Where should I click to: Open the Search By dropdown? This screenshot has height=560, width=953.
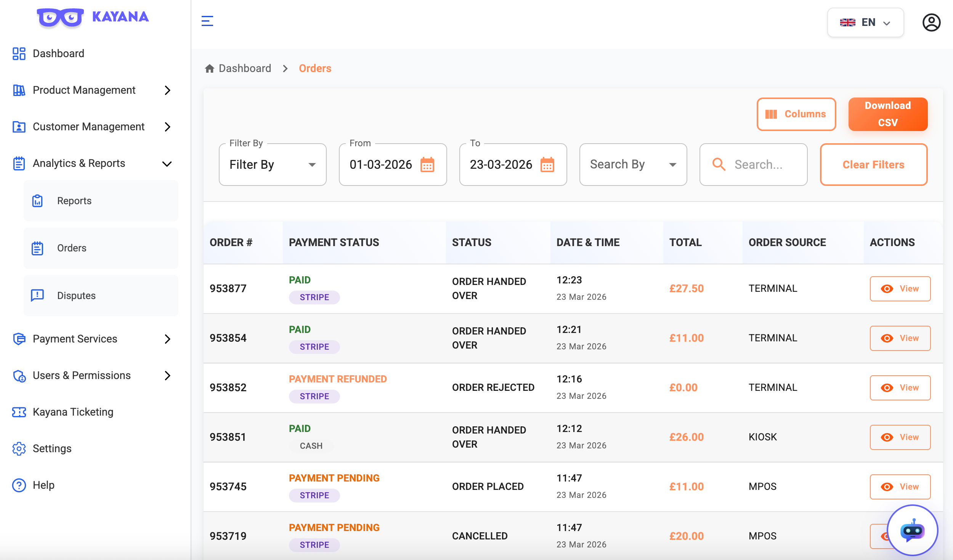tap(633, 165)
